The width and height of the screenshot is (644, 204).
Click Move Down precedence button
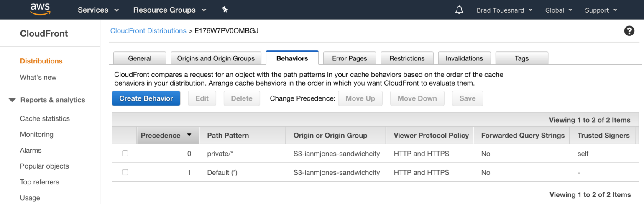[417, 98]
